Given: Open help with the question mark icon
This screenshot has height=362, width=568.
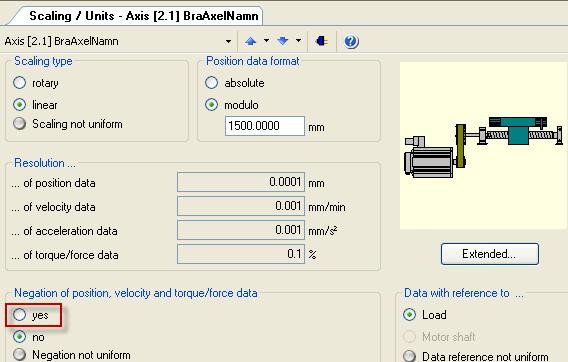Looking at the screenshot, I should tap(351, 41).
